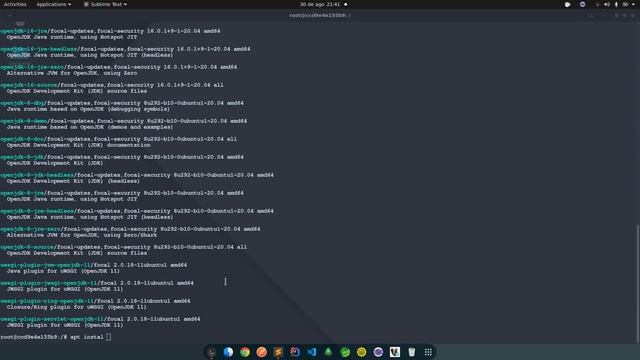640x360 pixels.
Task: Show all applications grid in the dock
Action: click(428, 352)
